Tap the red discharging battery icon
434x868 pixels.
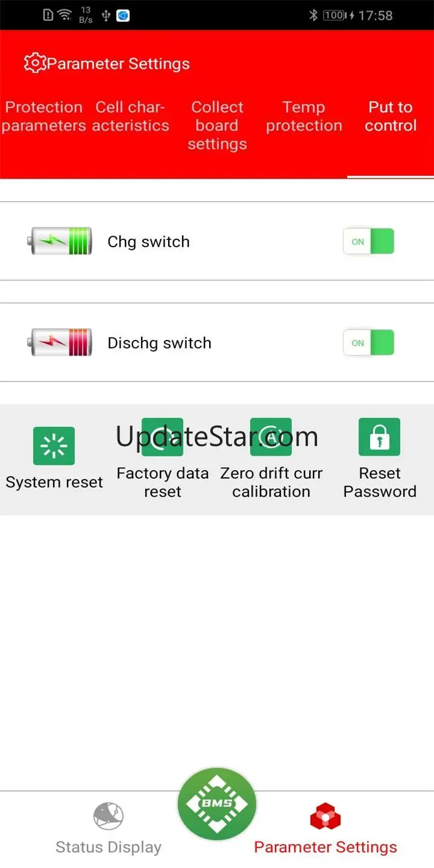pos(60,342)
